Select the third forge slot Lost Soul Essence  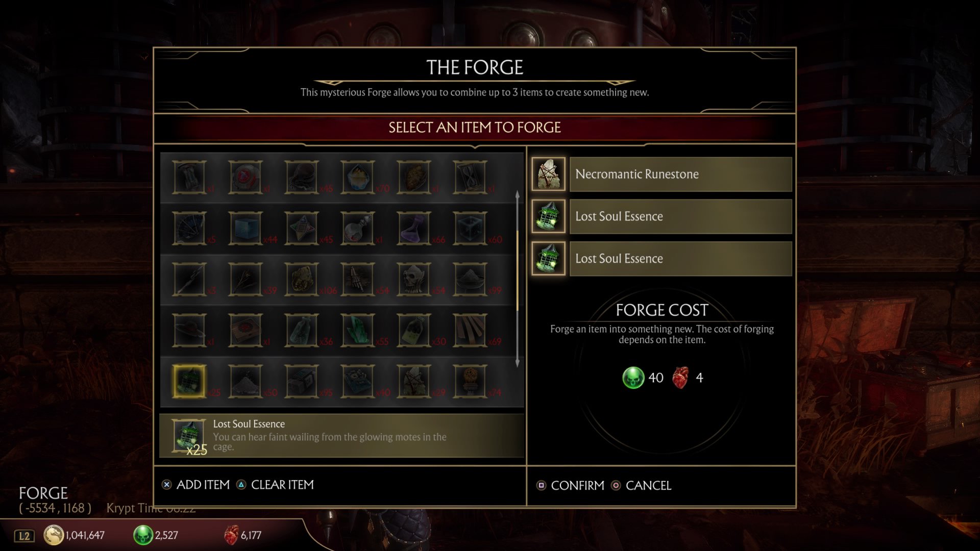[x=661, y=259]
